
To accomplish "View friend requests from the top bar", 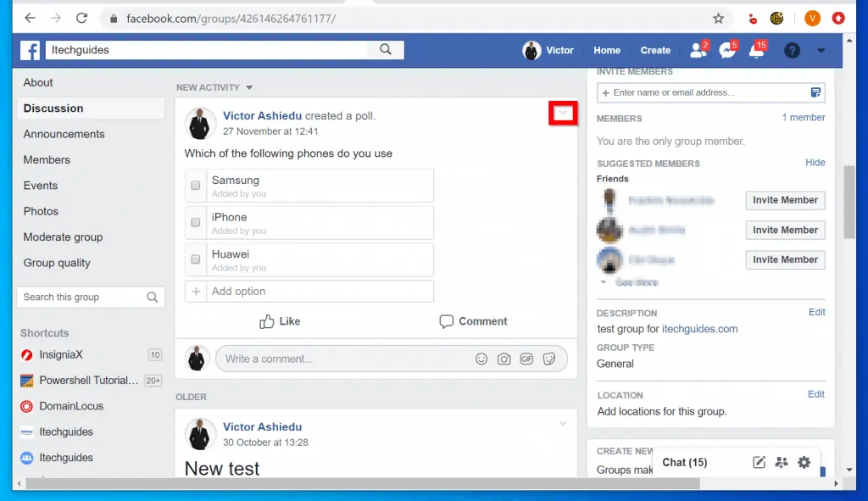I will click(698, 50).
